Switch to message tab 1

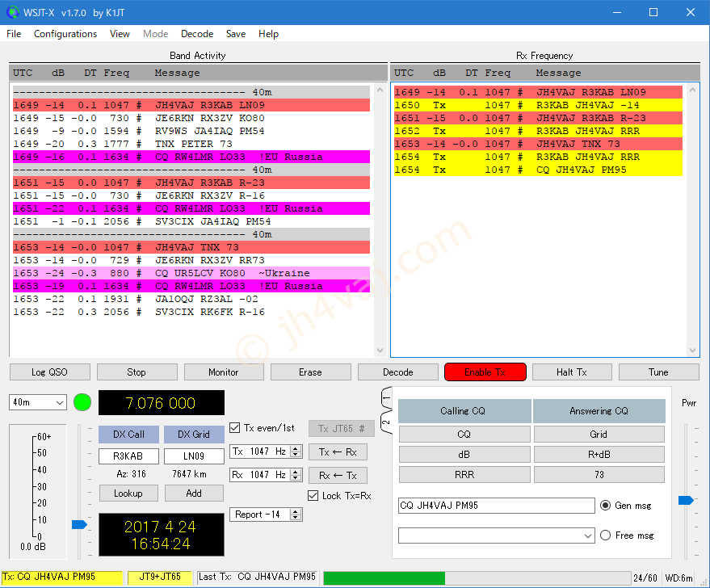(x=386, y=399)
